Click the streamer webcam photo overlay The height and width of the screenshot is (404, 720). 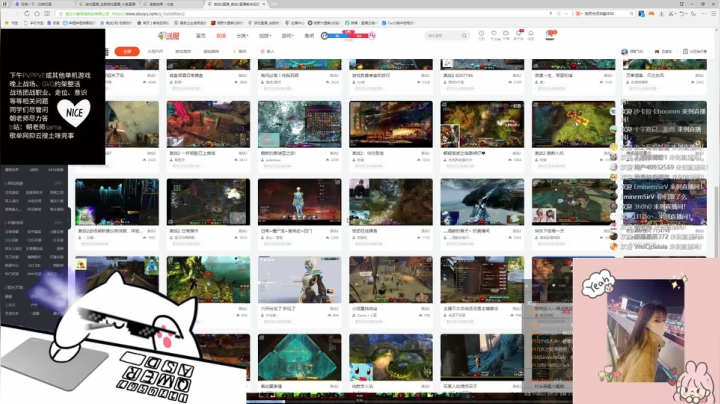point(645,331)
